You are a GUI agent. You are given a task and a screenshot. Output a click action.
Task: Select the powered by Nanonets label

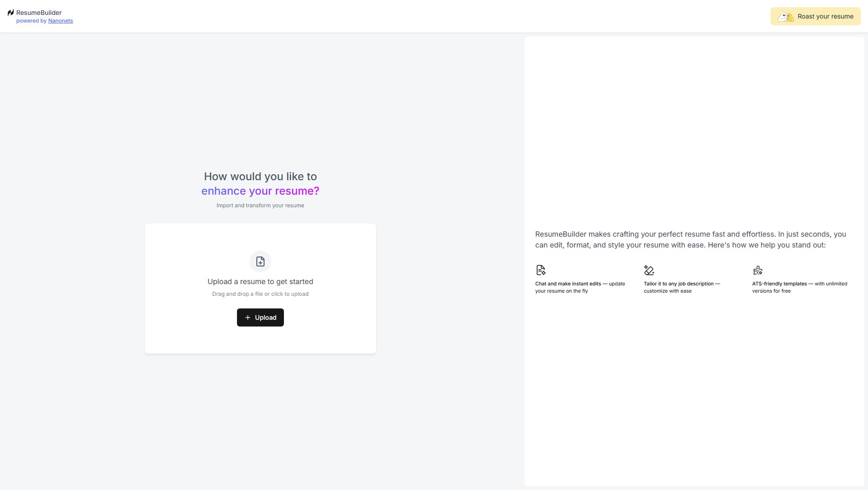click(x=44, y=21)
